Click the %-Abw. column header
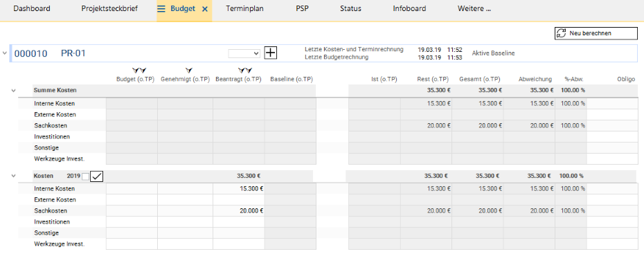Screen dimensions: 644x256 coord(575,79)
